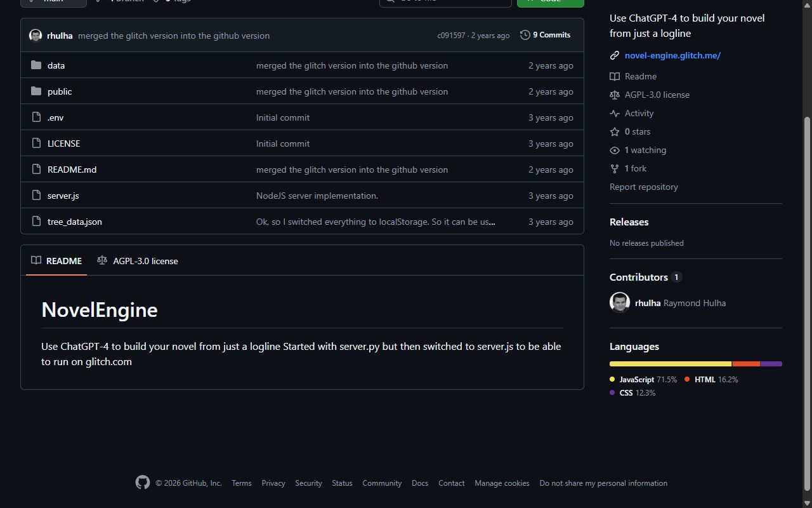
Task: Open the novel-engine.glitch.me link
Action: (x=672, y=55)
